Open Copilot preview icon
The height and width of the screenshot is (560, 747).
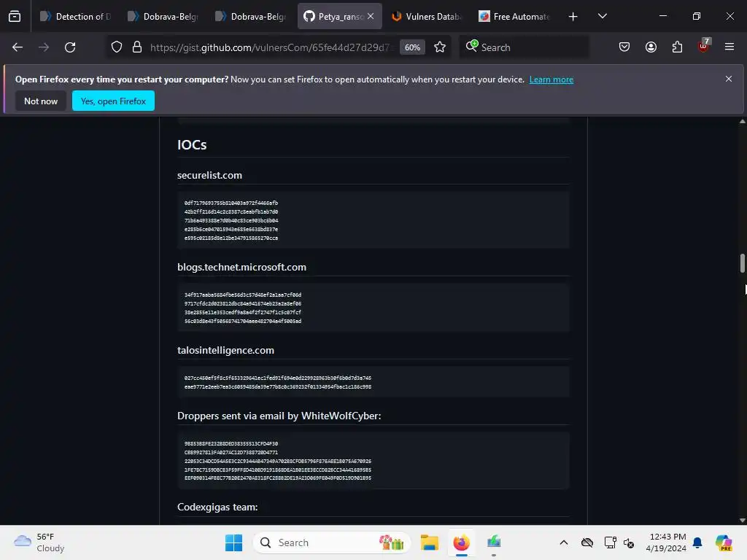724,542
